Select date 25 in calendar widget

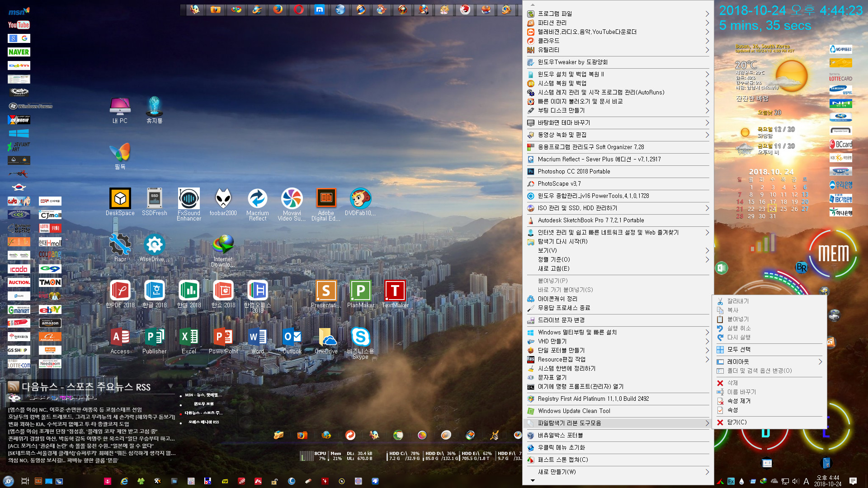(783, 209)
